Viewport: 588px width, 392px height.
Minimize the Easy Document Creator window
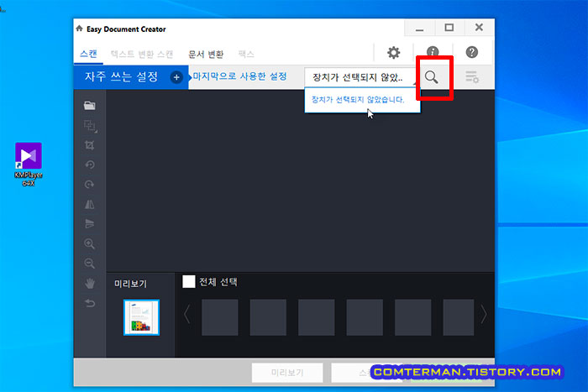tap(420, 28)
